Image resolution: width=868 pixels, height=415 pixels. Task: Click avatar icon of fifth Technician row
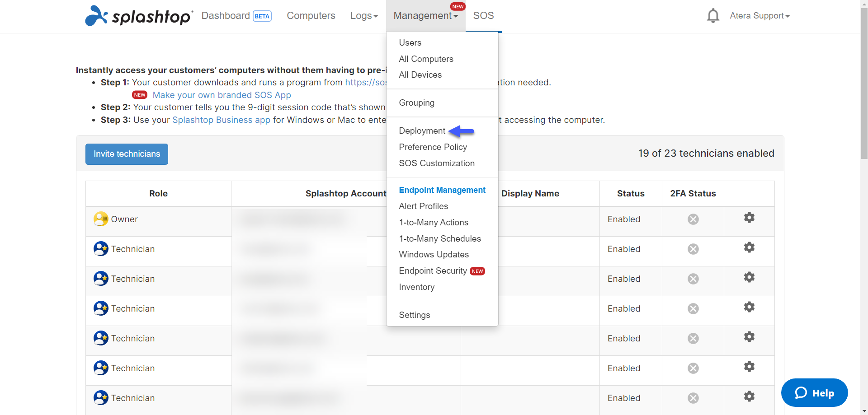101,368
